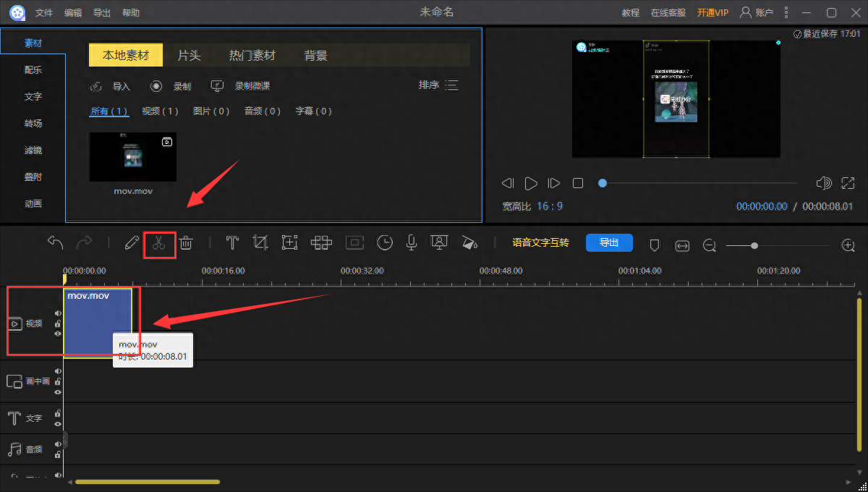Hide the 视频 track with eye icon
The image size is (868, 492).
[x=58, y=334]
